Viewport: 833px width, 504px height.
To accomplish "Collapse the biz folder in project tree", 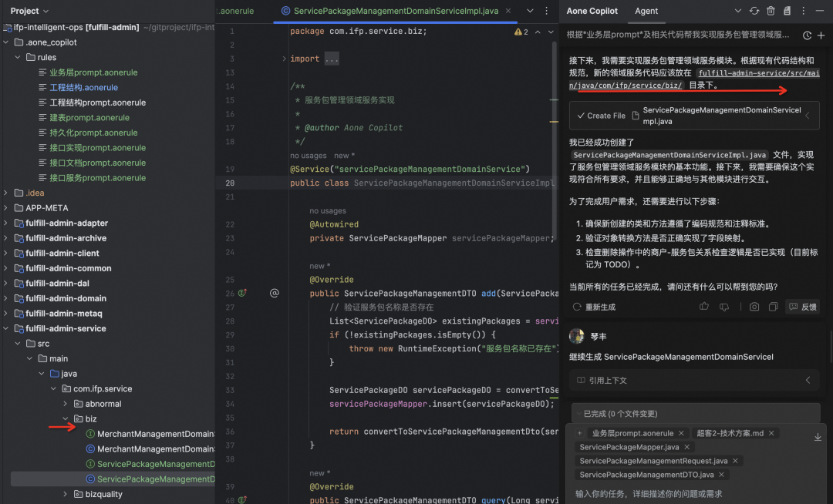I will 66,418.
